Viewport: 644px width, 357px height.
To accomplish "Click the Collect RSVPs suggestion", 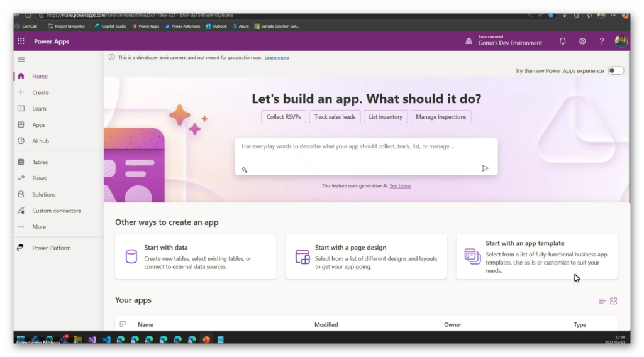I will [284, 116].
